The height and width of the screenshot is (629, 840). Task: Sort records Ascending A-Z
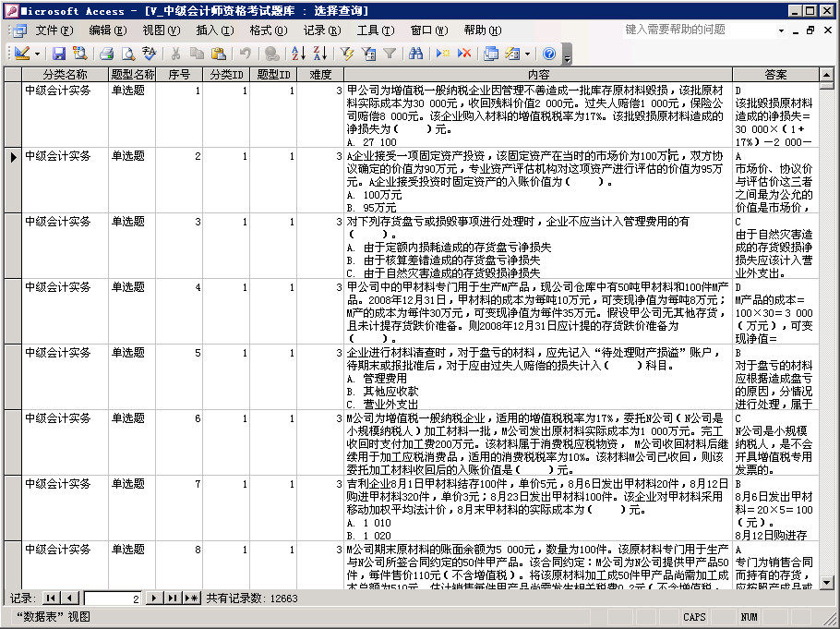tap(298, 53)
